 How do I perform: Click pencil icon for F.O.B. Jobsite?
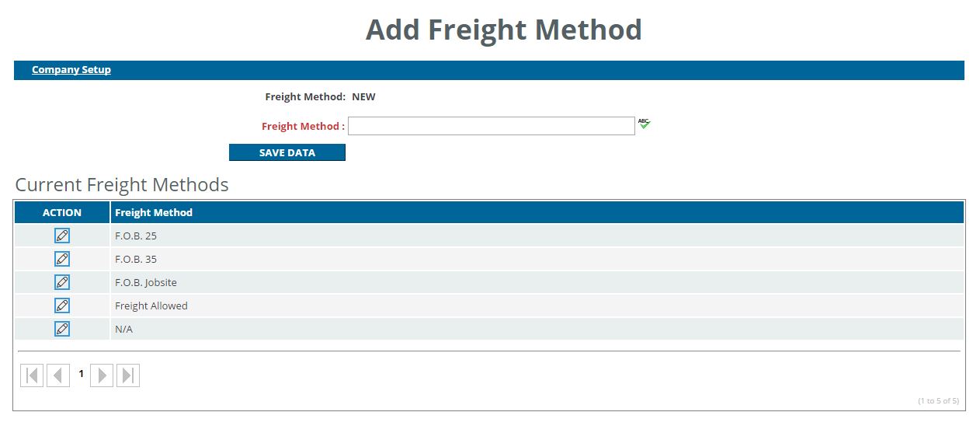pos(62,282)
